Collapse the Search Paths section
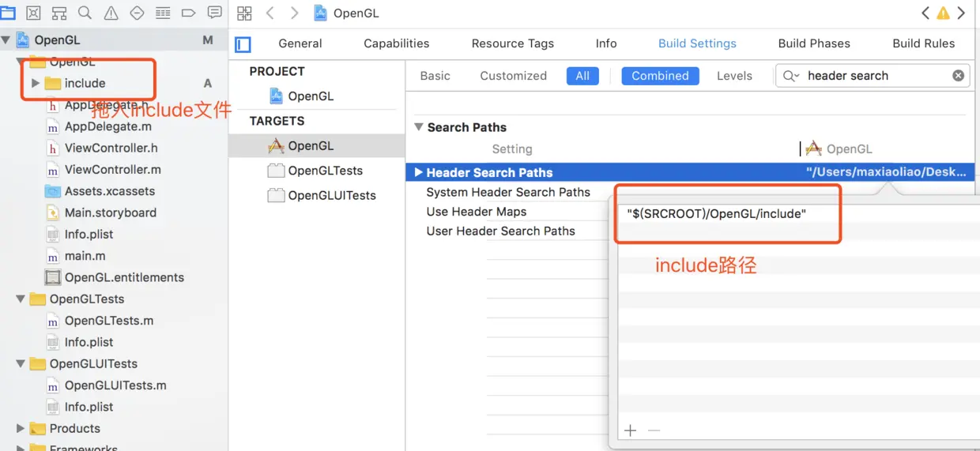Viewport: 980px width, 451px height. pos(419,127)
